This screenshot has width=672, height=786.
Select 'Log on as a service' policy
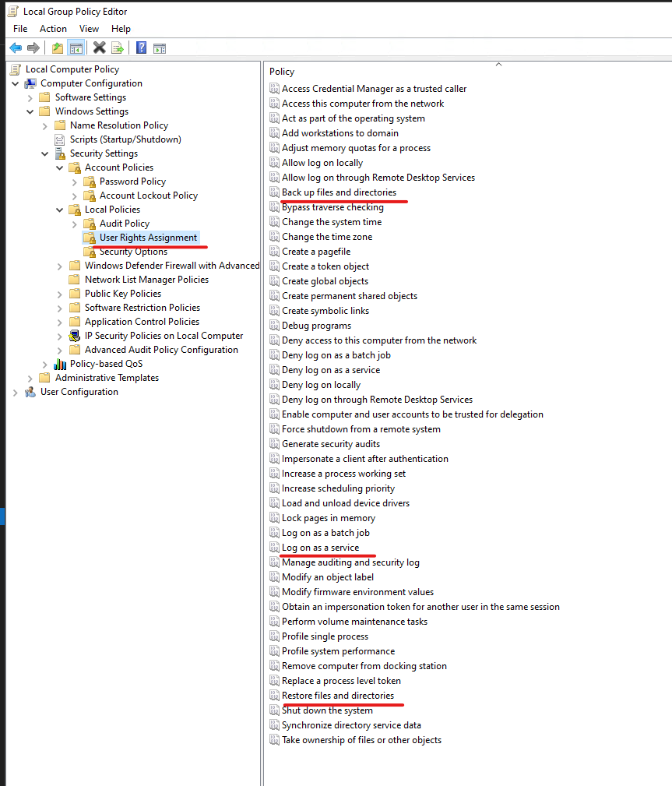click(x=320, y=548)
